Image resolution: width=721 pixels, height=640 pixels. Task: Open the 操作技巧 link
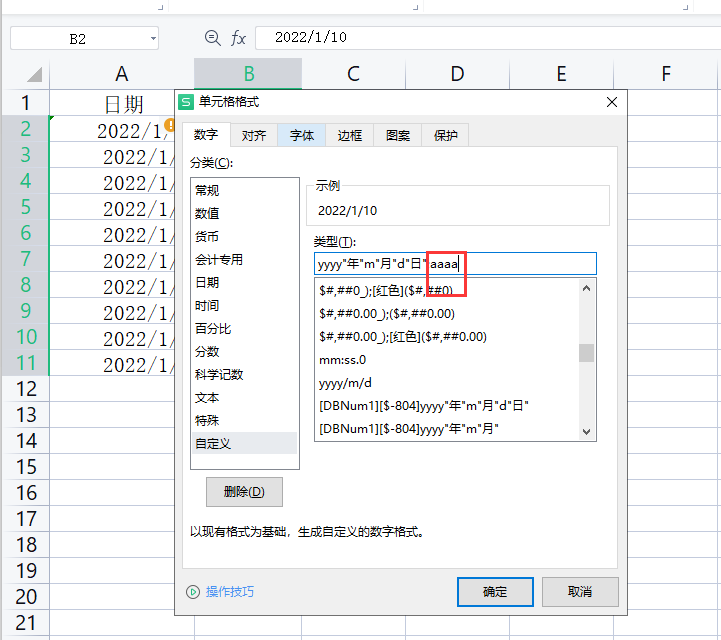click(229, 592)
